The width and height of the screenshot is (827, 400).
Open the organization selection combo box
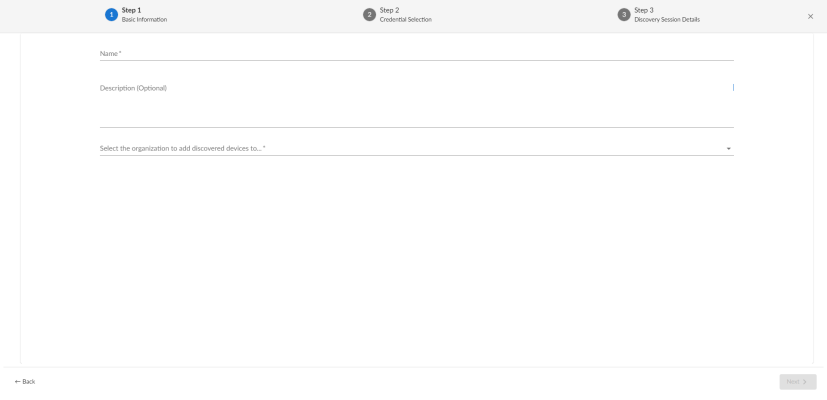[x=400, y=149]
